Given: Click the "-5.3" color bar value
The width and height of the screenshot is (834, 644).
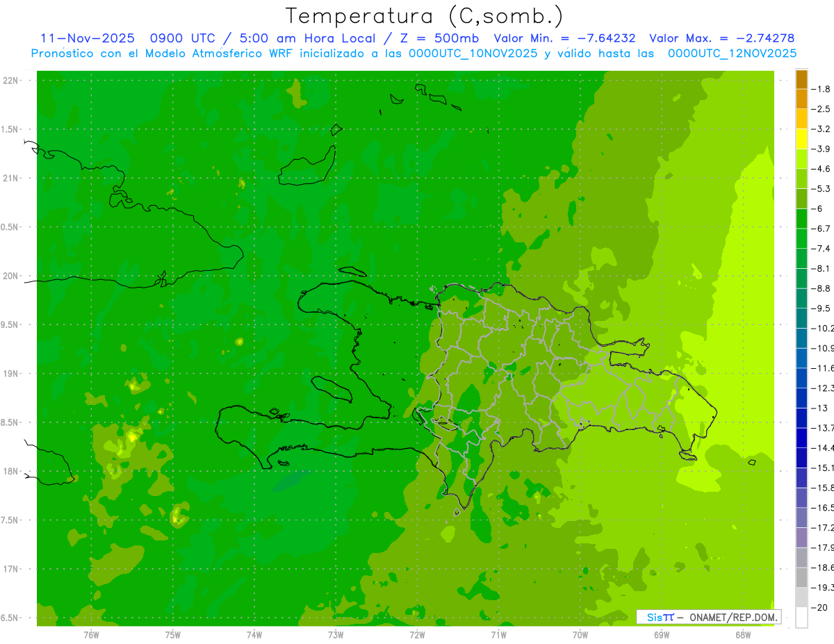Looking at the screenshot, I should (821, 188).
